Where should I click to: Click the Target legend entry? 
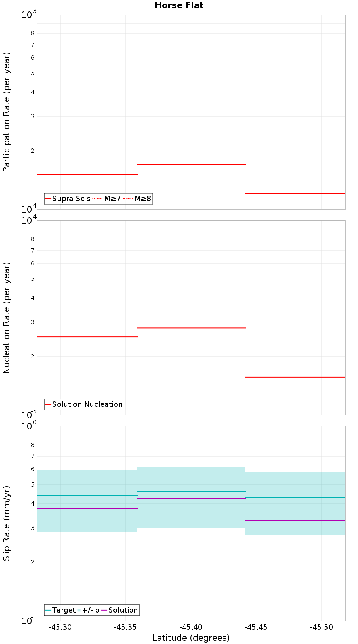point(61,610)
